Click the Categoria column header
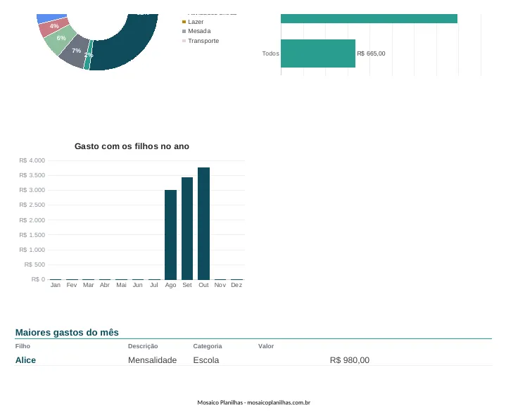 [208, 346]
